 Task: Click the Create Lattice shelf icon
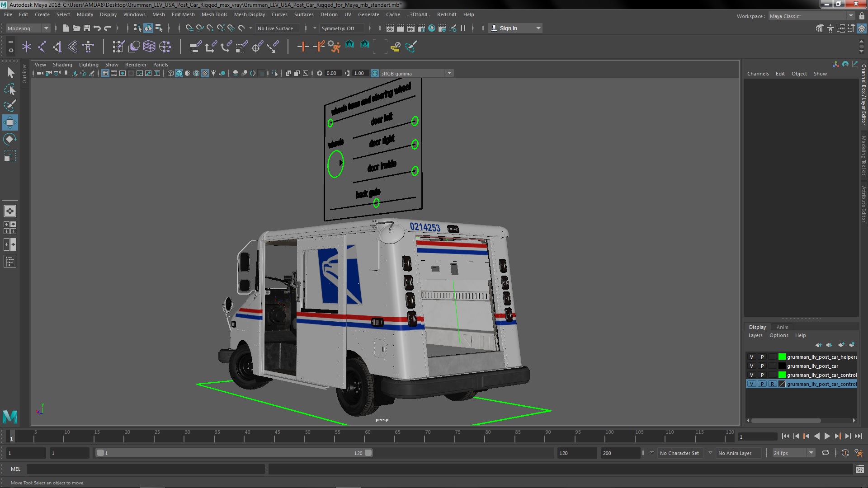click(149, 47)
